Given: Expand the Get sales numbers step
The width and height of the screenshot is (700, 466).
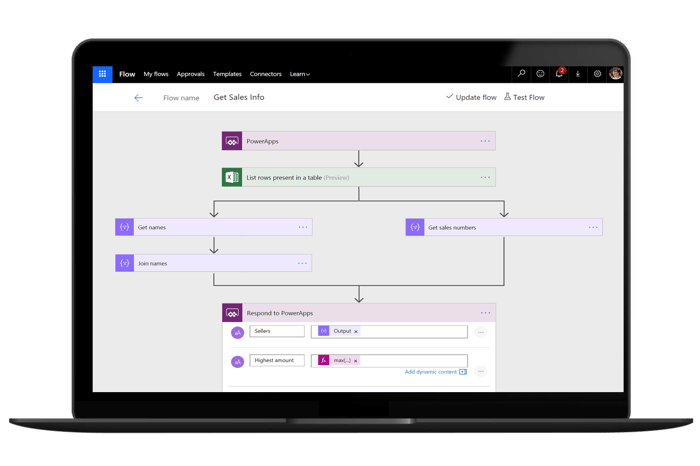Looking at the screenshot, I should point(504,227).
